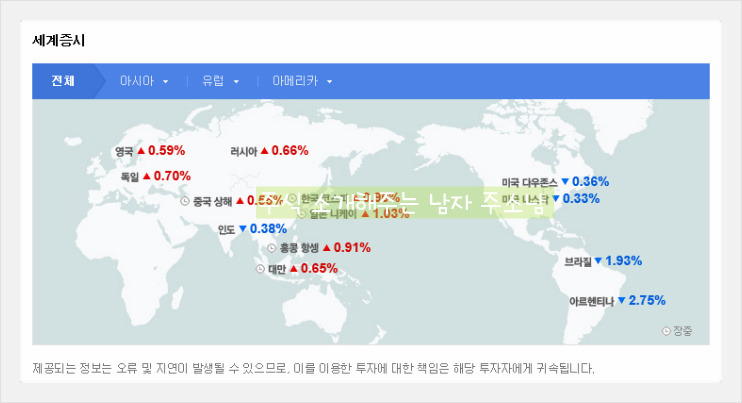Click the 장중 legend text

(x=683, y=331)
